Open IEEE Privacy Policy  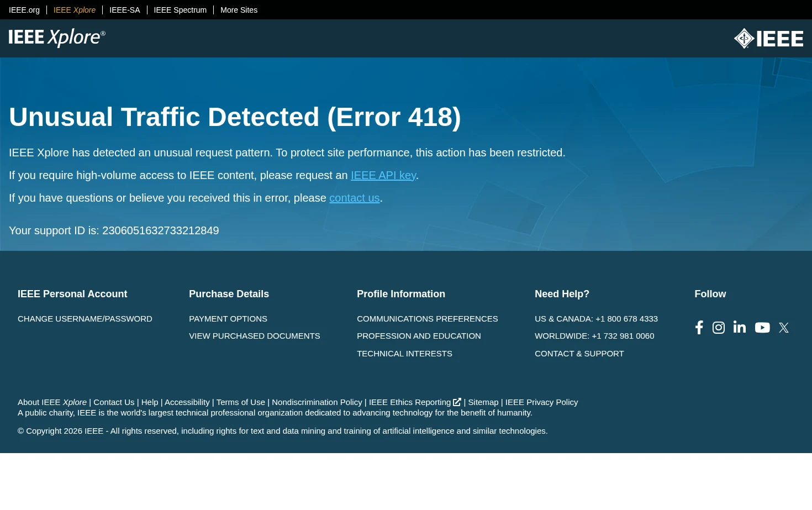(x=542, y=402)
